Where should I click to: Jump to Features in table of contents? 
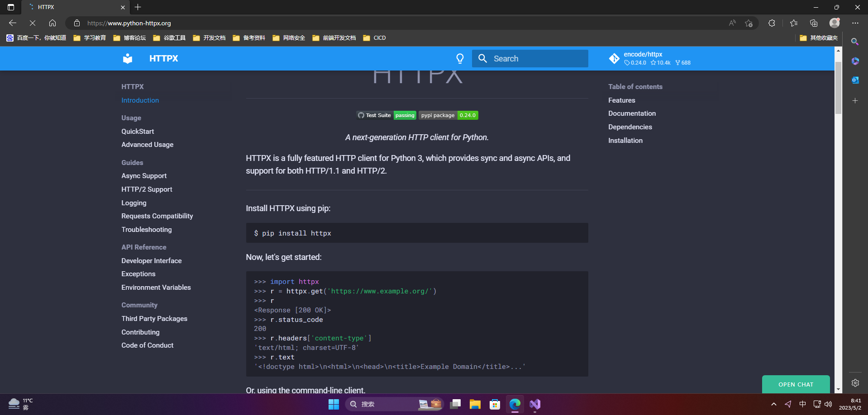coord(621,100)
